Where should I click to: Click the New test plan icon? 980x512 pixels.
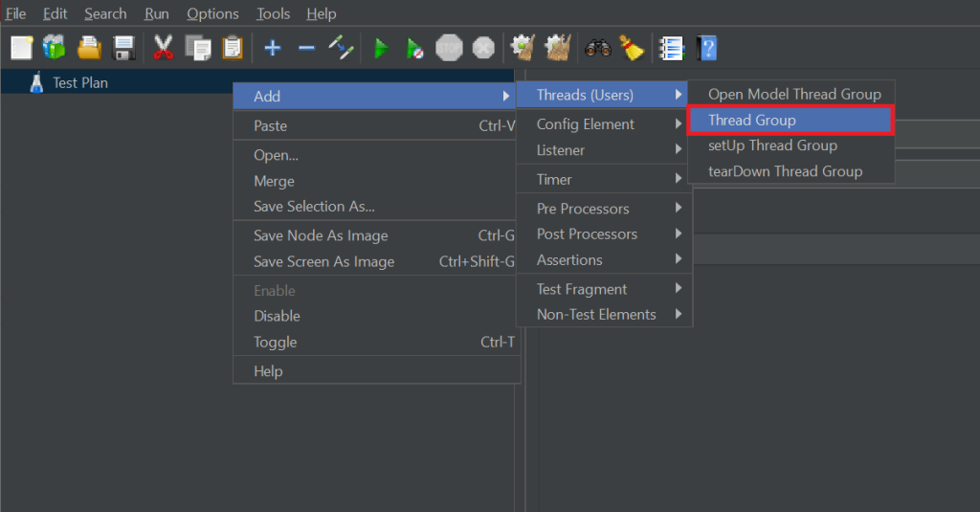[x=21, y=48]
